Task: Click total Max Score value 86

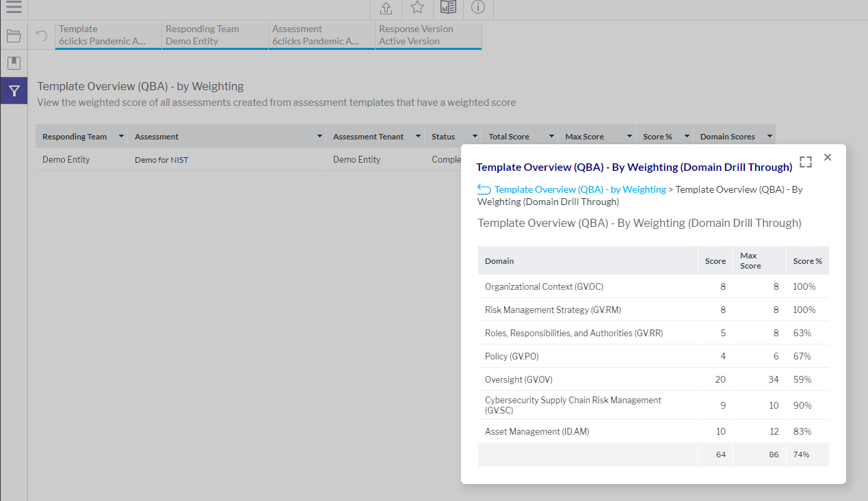Action: tap(774, 455)
